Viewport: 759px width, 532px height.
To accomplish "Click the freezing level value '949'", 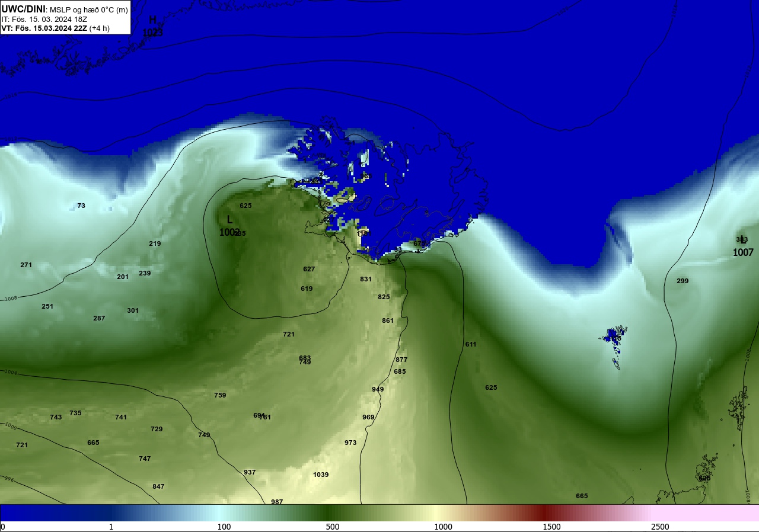I will click(378, 389).
